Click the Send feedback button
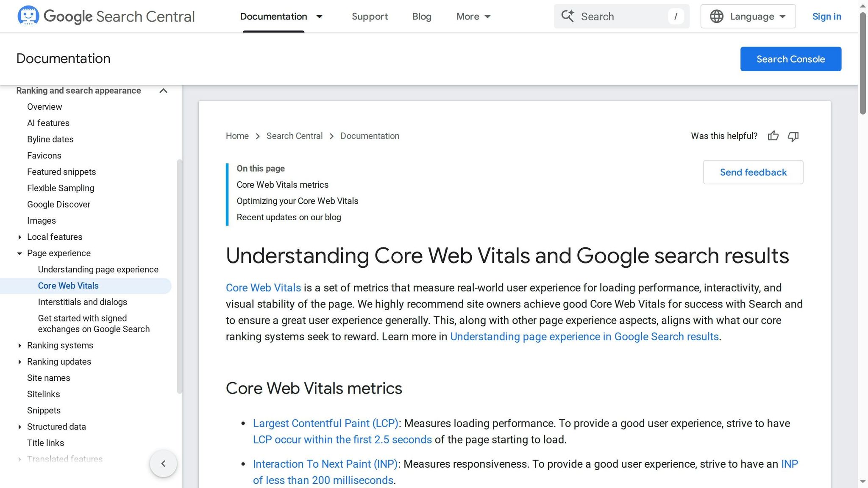868x488 pixels. click(x=753, y=172)
